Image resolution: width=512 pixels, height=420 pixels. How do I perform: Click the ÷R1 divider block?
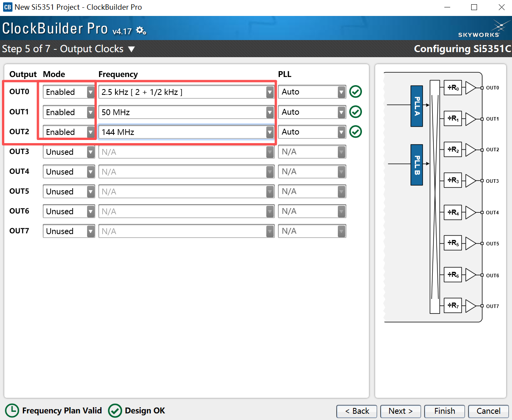453,119
